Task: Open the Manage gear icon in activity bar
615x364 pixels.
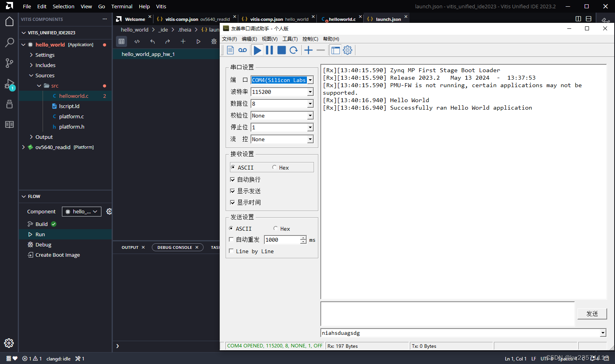Action: point(9,343)
